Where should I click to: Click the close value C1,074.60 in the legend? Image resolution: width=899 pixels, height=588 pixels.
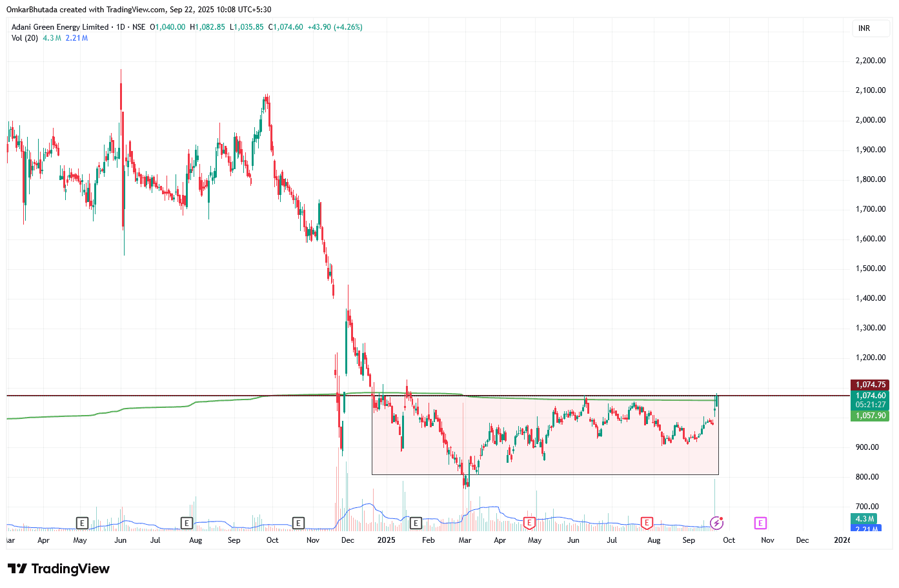[285, 27]
